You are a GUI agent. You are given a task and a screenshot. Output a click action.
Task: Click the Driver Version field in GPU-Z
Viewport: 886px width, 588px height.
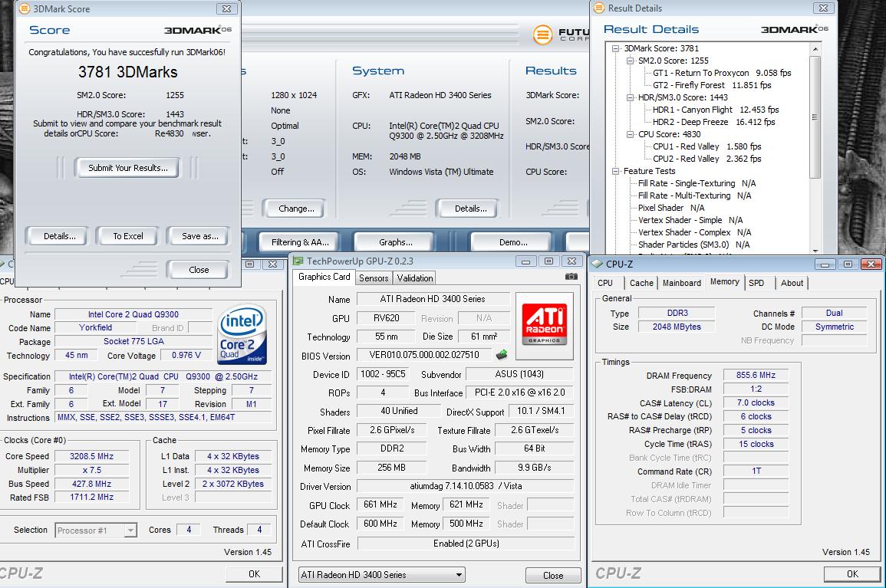466,486
